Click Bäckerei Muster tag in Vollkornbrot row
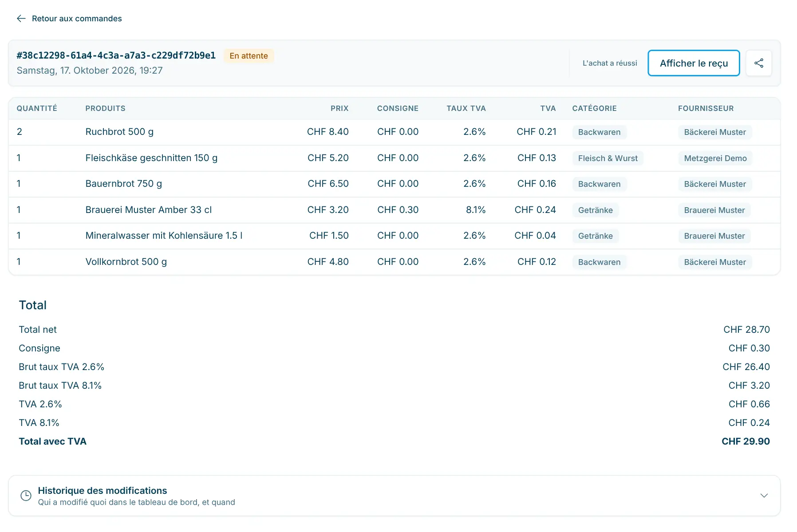Image resolution: width=797 pixels, height=532 pixels. coord(715,262)
